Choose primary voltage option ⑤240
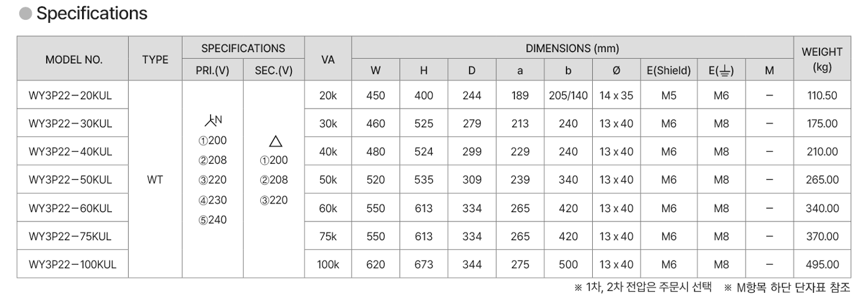The height and width of the screenshot is (299, 868). coord(212,220)
